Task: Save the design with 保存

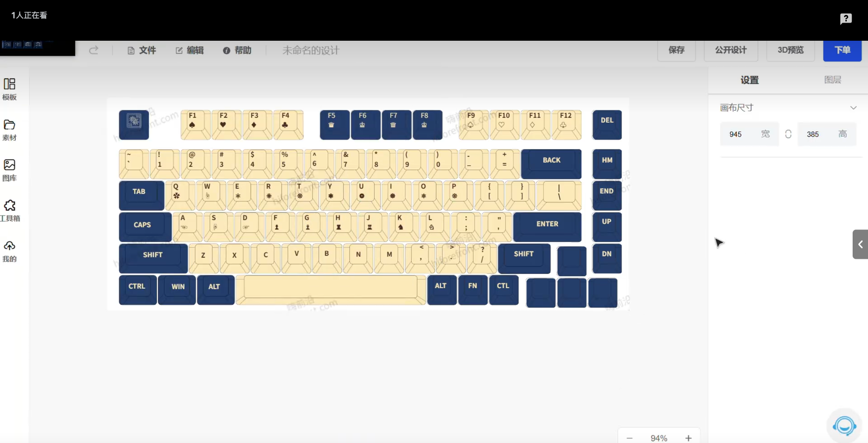Action: click(676, 50)
